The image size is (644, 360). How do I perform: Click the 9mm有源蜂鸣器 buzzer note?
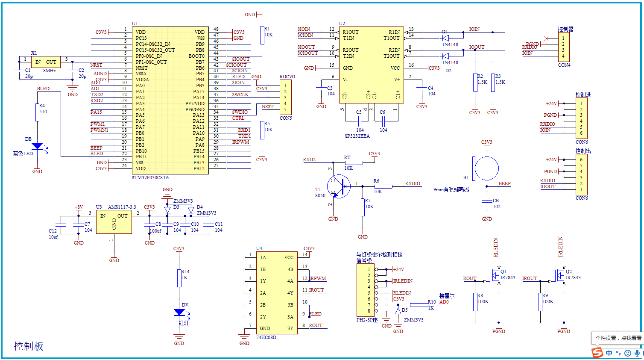coord(451,189)
